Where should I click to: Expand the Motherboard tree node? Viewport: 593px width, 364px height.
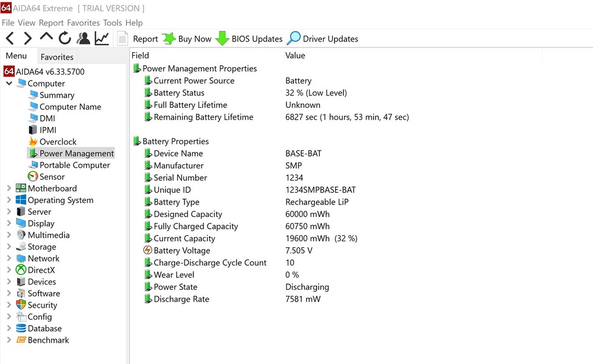pyautogui.click(x=9, y=189)
